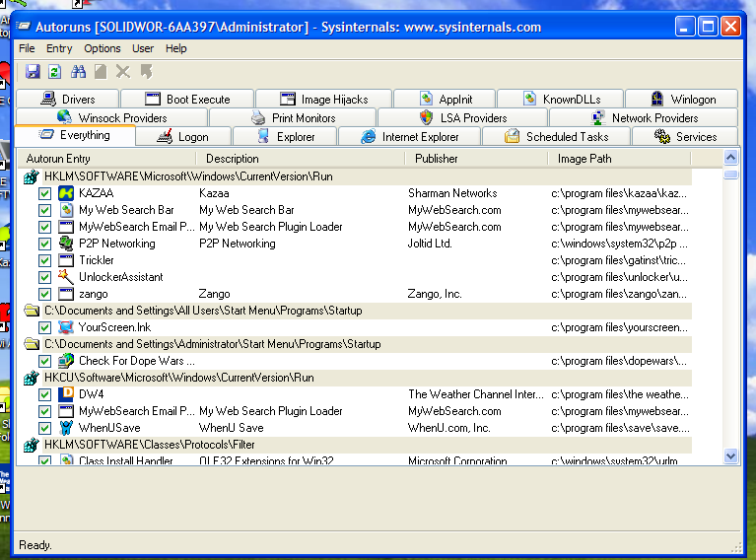Uncheck the Trickler entry
Image resolution: width=756 pixels, height=560 pixels.
[44, 261]
